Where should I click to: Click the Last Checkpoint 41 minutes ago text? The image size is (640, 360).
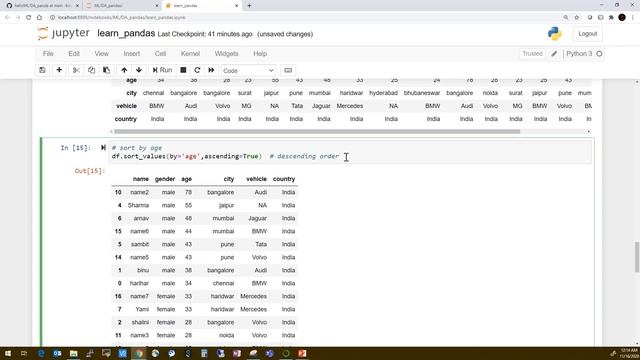click(x=205, y=34)
